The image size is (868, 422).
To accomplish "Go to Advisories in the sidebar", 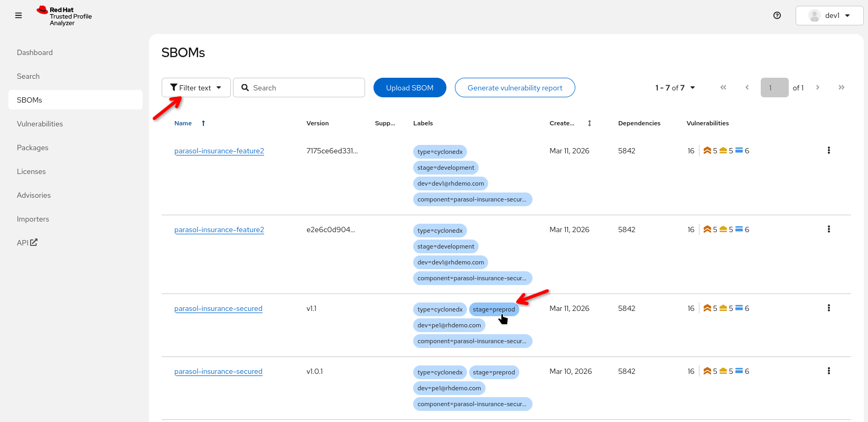I will [34, 195].
